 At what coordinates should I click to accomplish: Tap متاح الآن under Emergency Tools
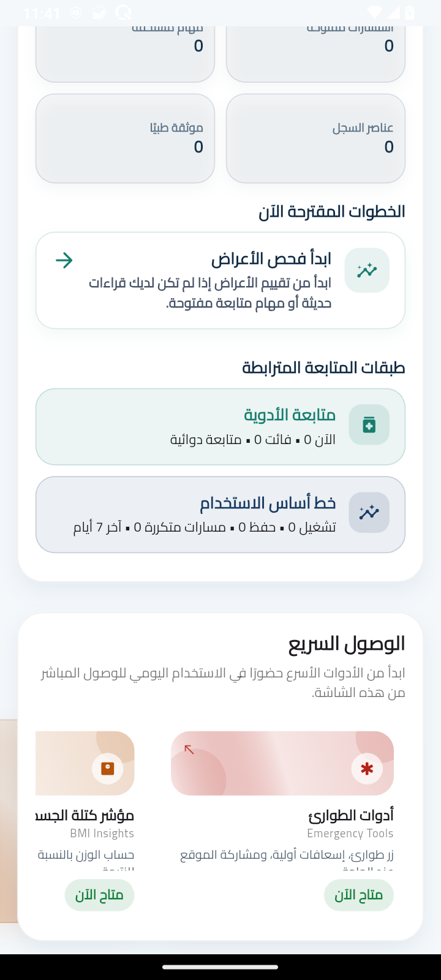coord(359,895)
